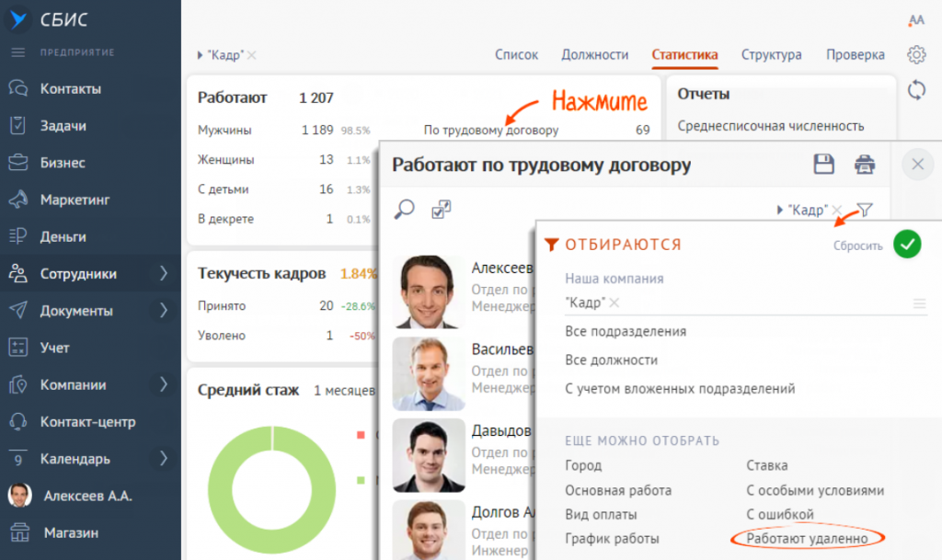Click the Деньги money icon

pos(18,236)
